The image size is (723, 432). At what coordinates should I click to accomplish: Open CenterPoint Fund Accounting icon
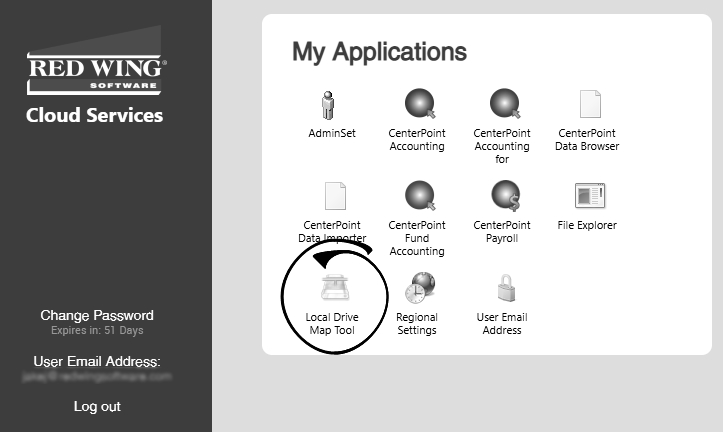420,195
